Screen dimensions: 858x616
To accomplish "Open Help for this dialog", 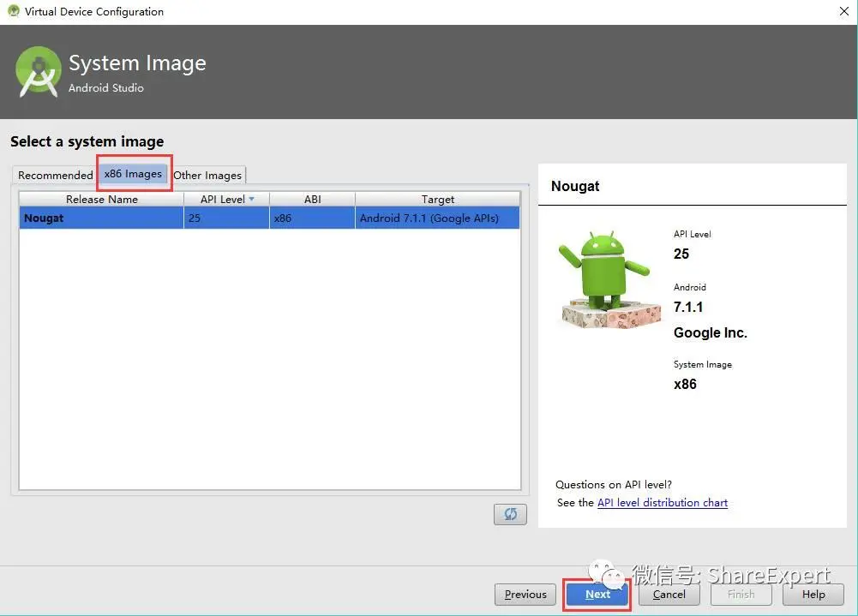I will click(x=813, y=594).
